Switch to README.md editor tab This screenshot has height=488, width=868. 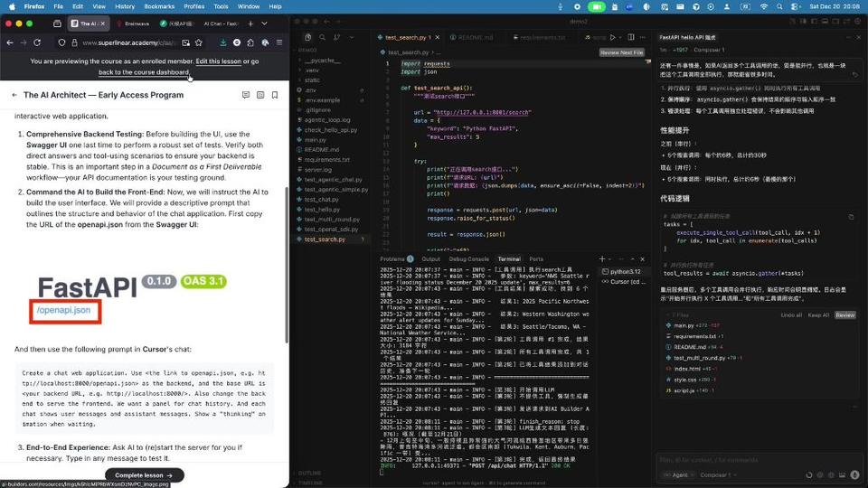pyautogui.click(x=475, y=37)
